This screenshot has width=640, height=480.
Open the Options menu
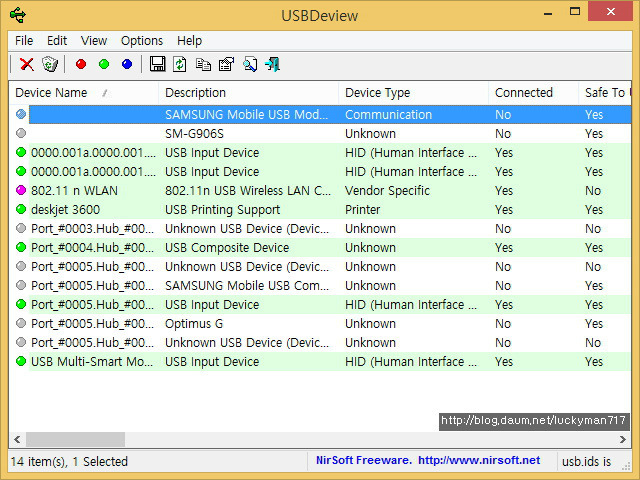pos(142,40)
